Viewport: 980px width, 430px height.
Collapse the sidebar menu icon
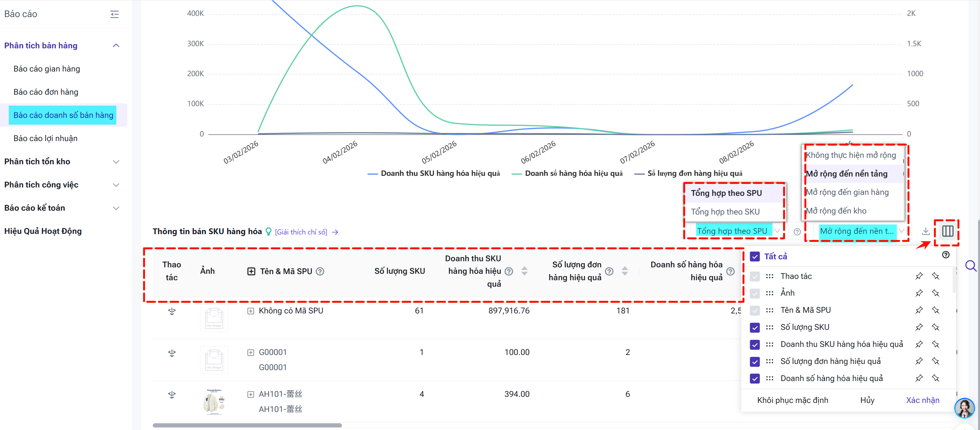click(x=114, y=14)
